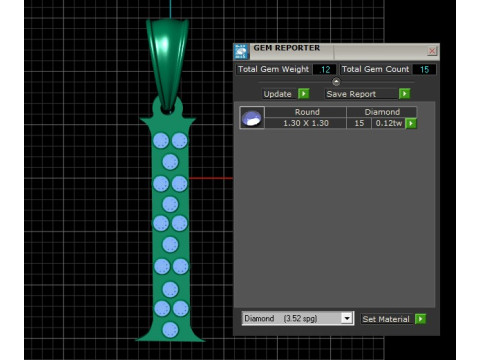Open the Diamond material dropdown arrow

tap(347, 318)
